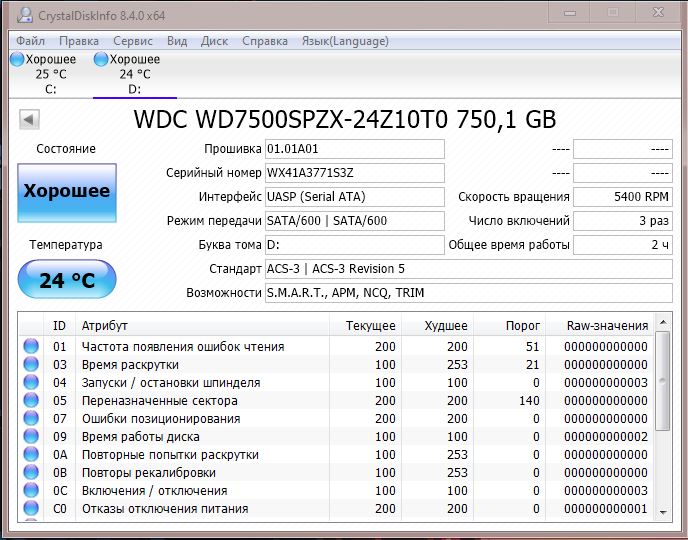Click status orb for attribute 09 row

coord(31,436)
